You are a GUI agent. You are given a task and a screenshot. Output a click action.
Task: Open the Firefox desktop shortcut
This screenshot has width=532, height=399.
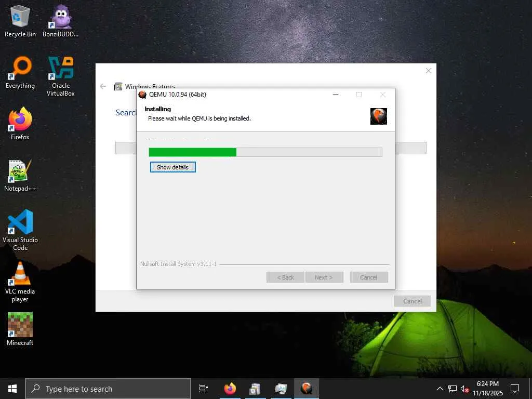click(x=20, y=124)
